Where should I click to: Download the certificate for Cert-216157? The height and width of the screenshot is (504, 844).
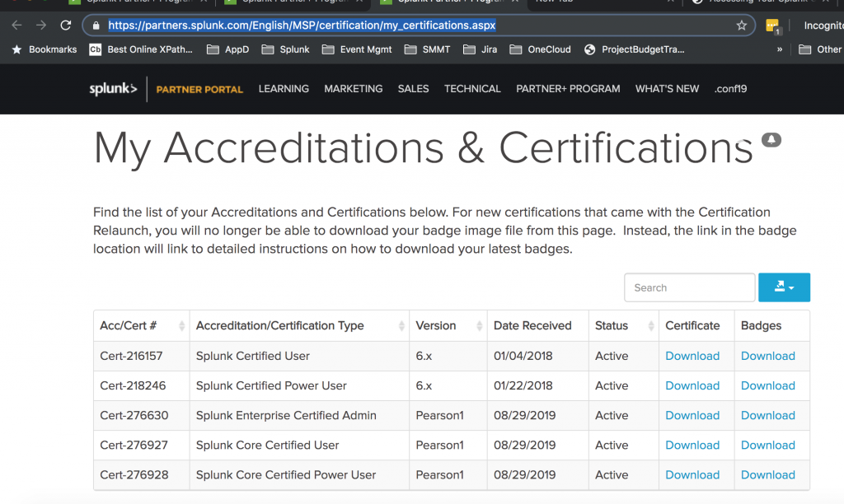coord(692,356)
